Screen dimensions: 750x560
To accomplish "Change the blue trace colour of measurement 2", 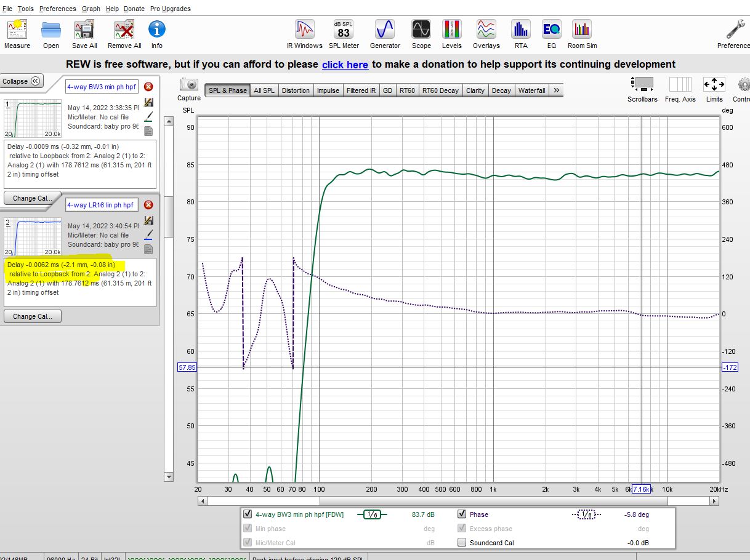I will click(148, 234).
